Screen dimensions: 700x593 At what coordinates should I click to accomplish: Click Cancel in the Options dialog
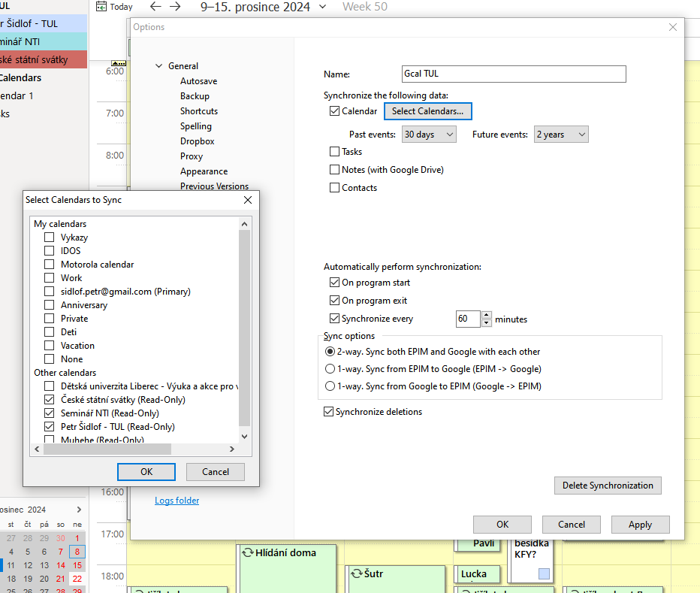tap(572, 525)
